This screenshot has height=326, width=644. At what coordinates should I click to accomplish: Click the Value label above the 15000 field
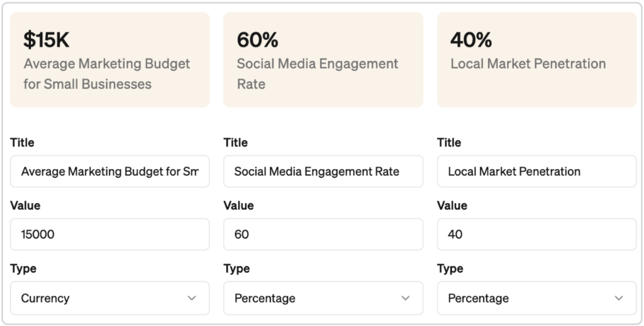[x=25, y=206]
